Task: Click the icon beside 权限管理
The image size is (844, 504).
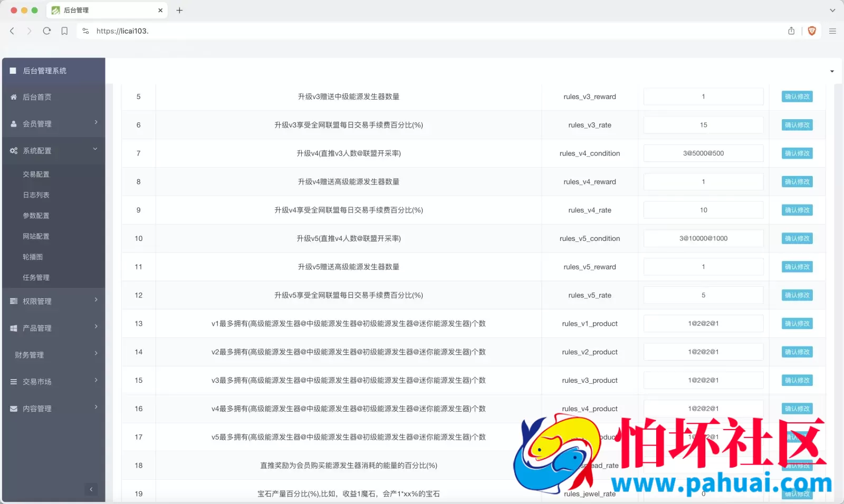Action: tap(14, 301)
